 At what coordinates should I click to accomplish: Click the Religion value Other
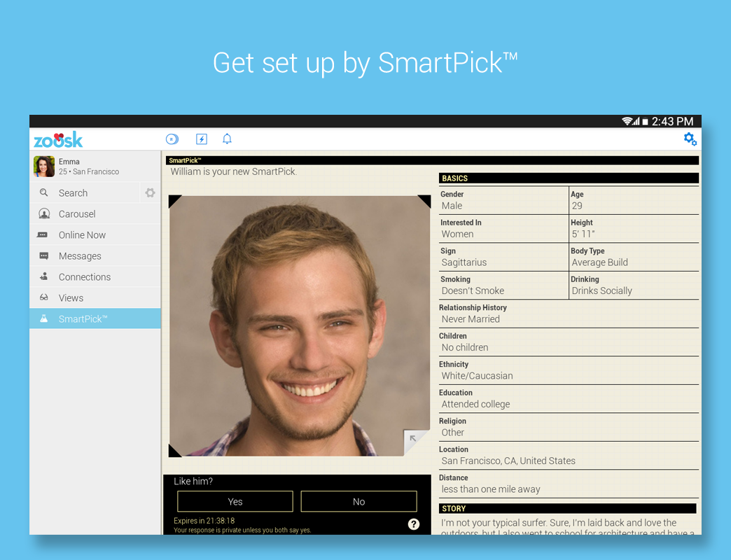(453, 433)
